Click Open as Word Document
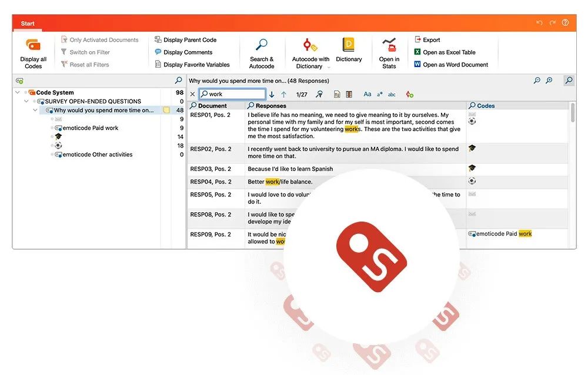Screen dimensions: 588x375 click(451, 65)
